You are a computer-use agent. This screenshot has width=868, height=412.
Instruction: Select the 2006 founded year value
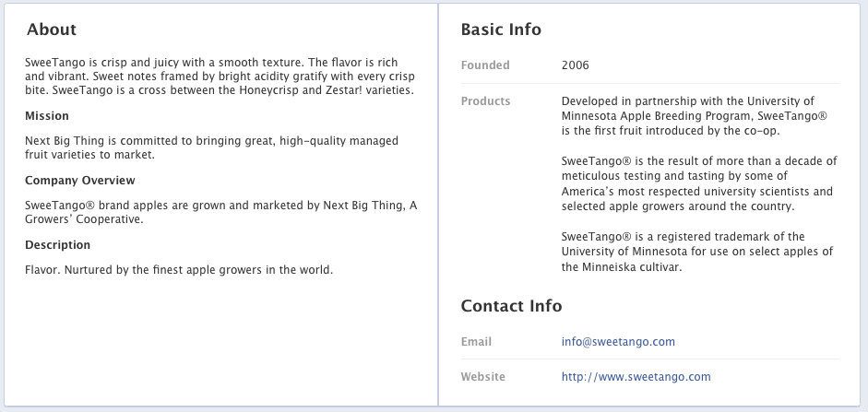click(x=575, y=65)
